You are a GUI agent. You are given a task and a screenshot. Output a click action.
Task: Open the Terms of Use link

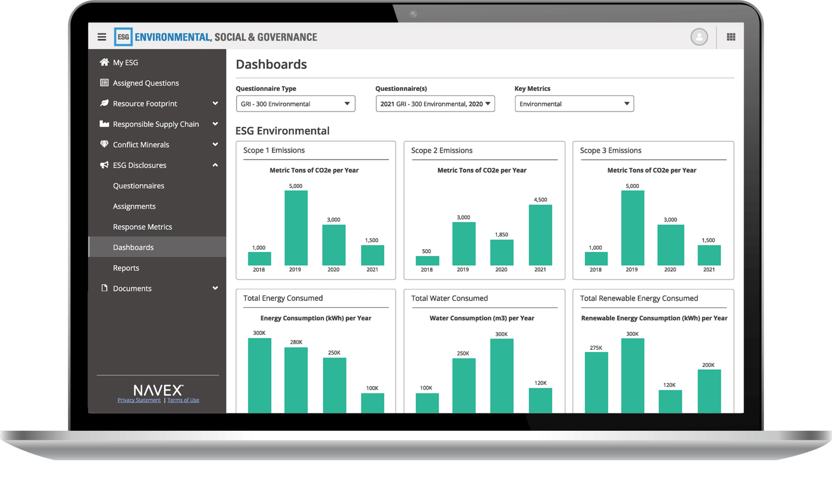183,400
